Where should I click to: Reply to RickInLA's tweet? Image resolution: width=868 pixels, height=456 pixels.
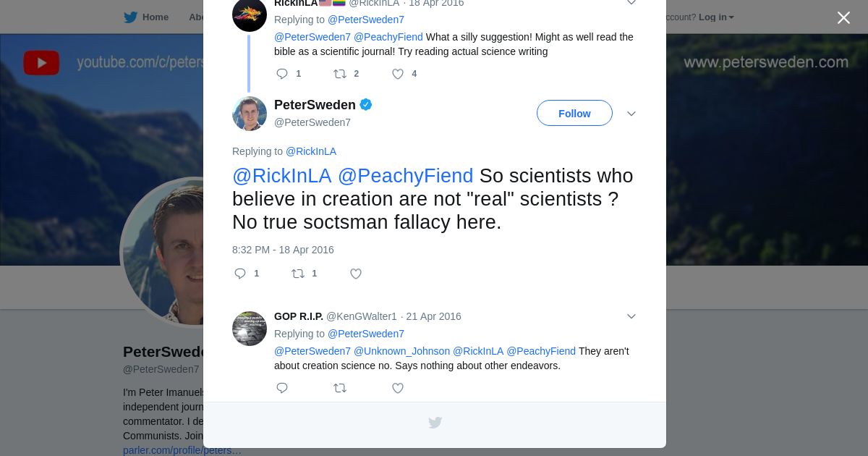tap(282, 74)
